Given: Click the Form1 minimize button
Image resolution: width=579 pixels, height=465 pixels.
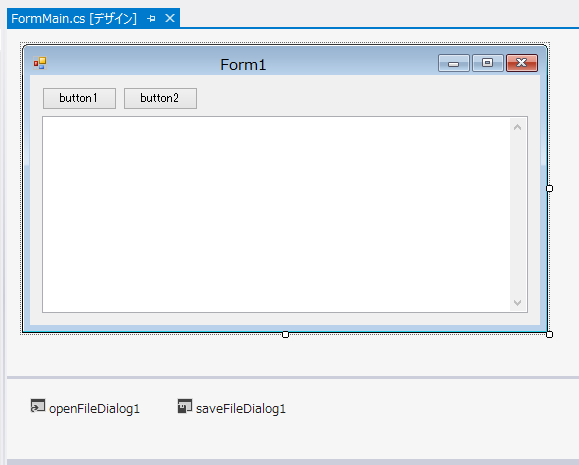Looking at the screenshot, I should (454, 63).
